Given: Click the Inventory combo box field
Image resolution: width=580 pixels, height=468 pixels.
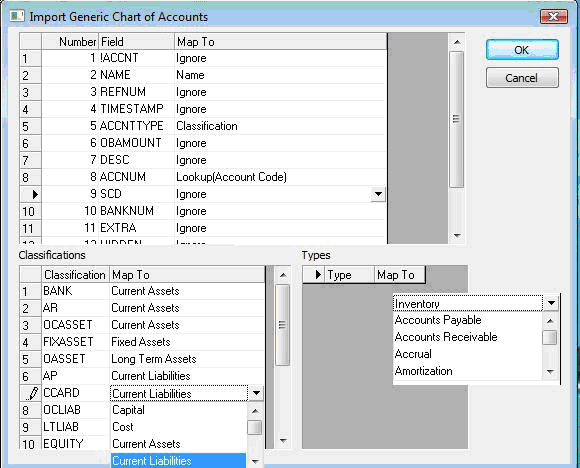Looking at the screenshot, I should (x=468, y=304).
